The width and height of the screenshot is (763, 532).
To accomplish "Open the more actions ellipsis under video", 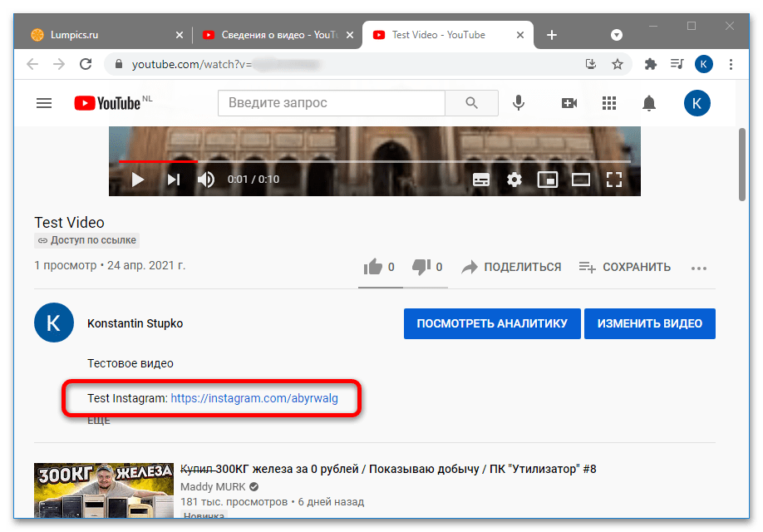I will coord(699,268).
